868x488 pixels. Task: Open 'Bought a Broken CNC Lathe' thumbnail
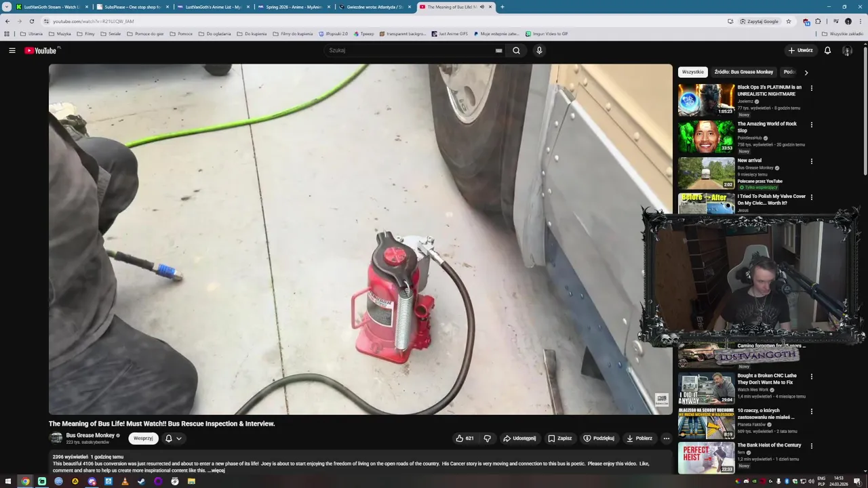pos(706,388)
